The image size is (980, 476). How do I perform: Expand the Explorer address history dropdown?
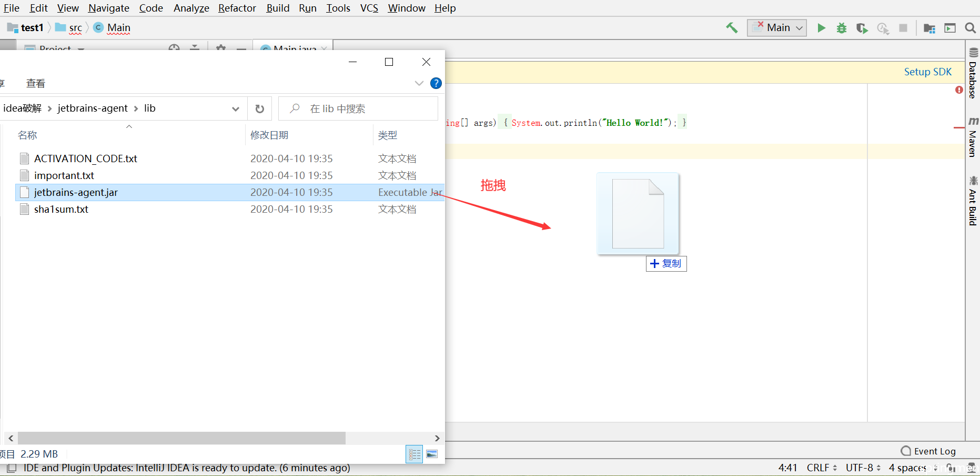[235, 108]
